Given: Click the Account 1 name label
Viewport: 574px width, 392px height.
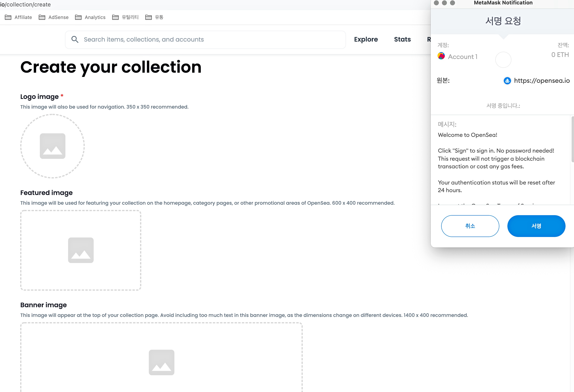Looking at the screenshot, I should click(x=463, y=57).
